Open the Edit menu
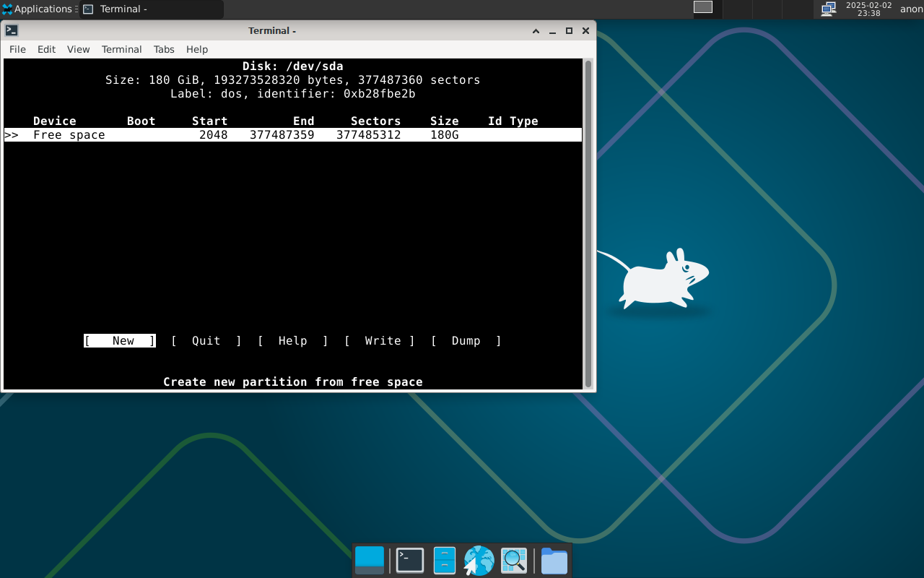Viewport: 924px width, 578px height. click(46, 49)
